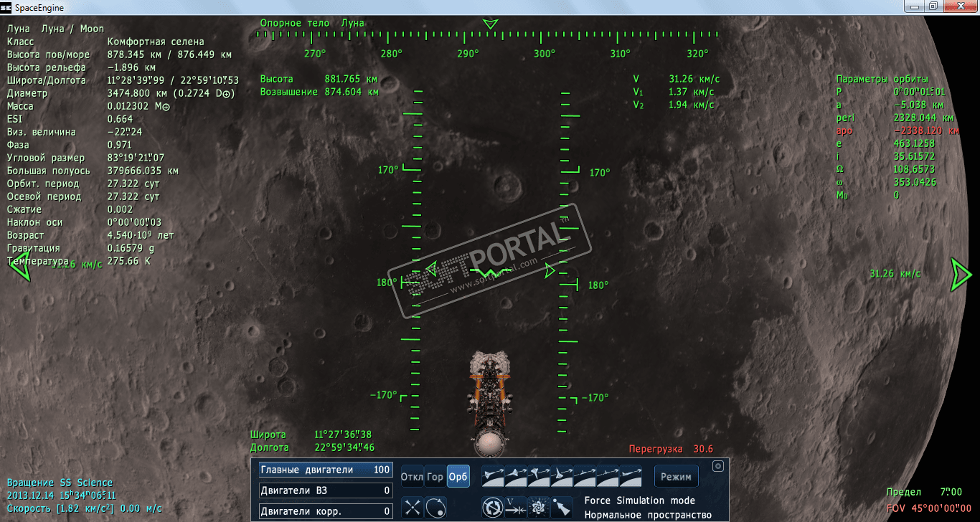Click the 'Возраст' age row
The image size is (980, 522).
point(90,235)
